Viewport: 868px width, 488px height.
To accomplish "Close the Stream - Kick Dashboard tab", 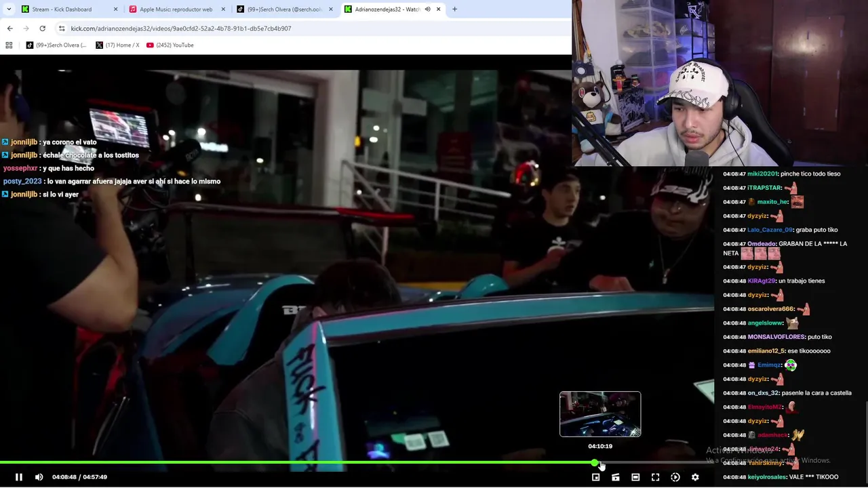I will pos(115,9).
